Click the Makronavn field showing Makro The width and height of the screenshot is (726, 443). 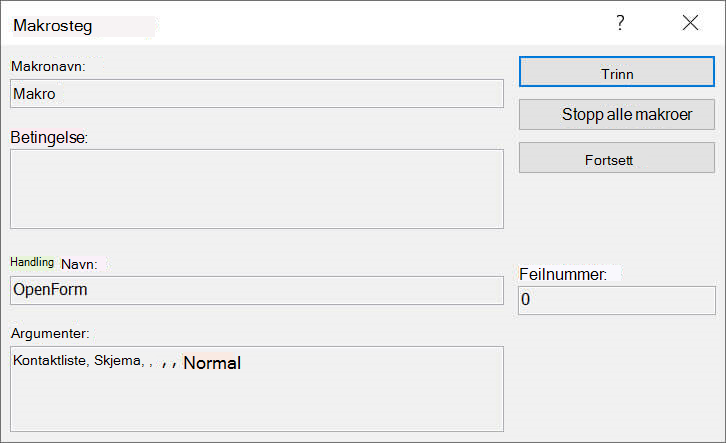[x=257, y=94]
